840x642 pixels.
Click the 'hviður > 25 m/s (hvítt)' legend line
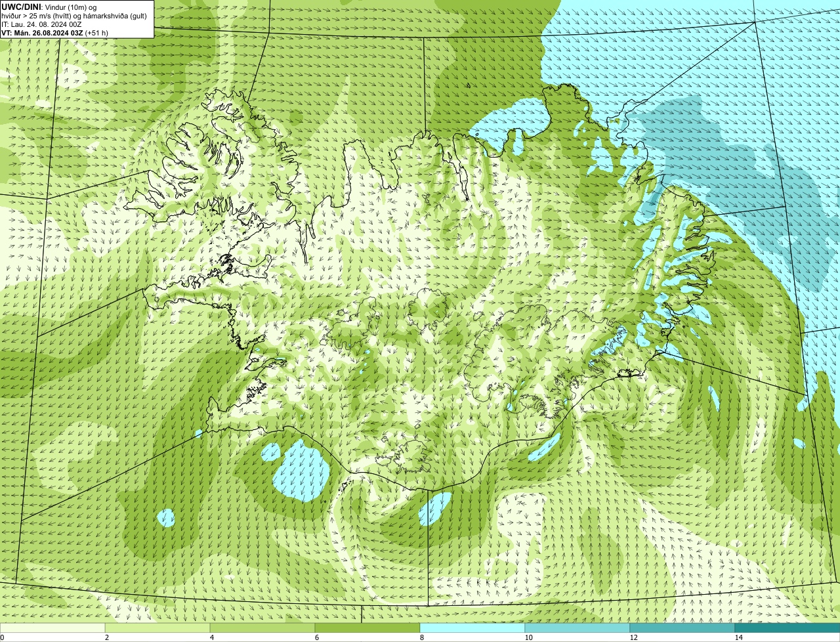(74, 15)
